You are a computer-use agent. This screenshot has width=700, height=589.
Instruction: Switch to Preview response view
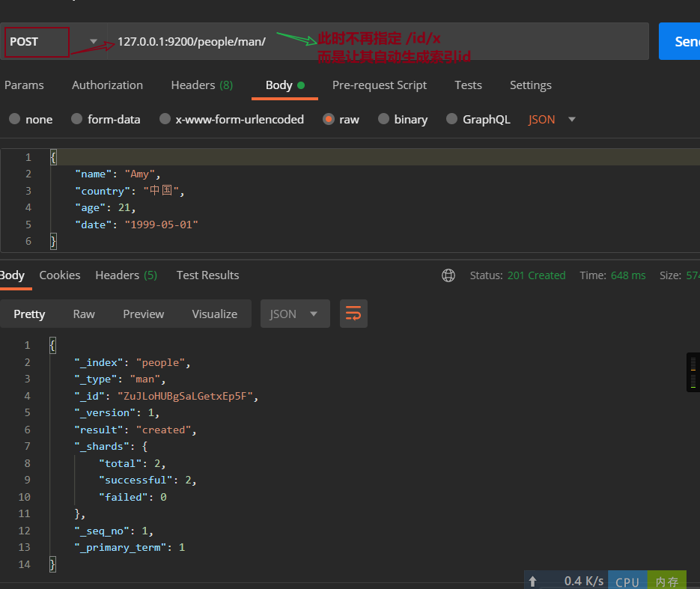(x=143, y=314)
